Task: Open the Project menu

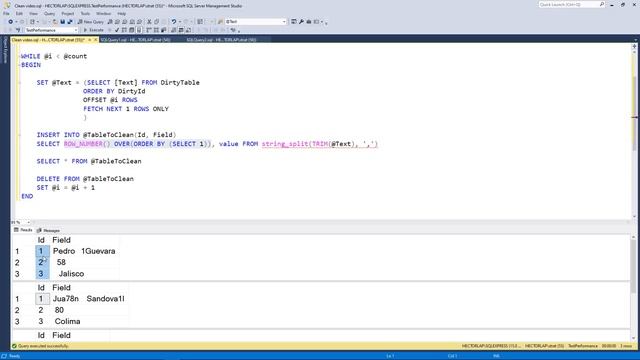Action: 68,13
